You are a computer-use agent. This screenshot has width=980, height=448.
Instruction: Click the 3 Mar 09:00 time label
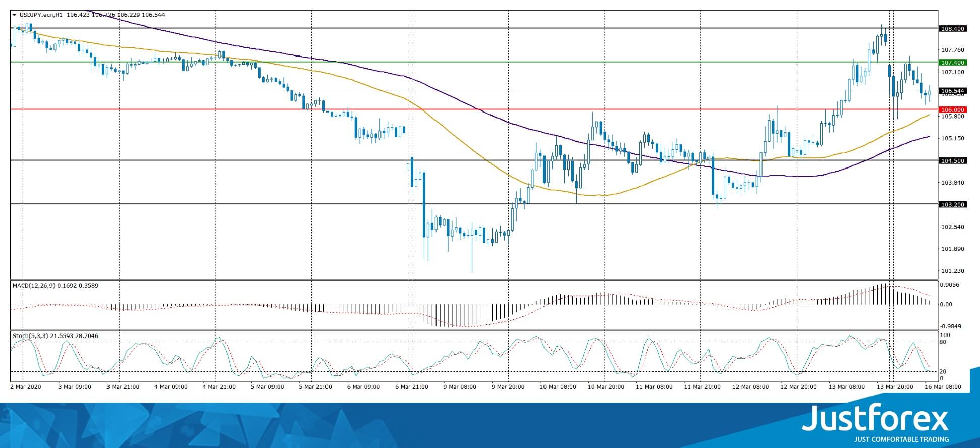pyautogui.click(x=75, y=387)
